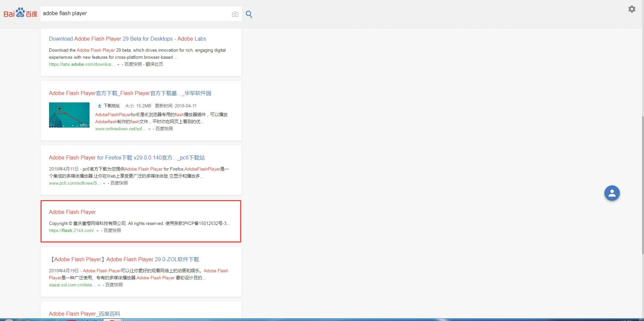This screenshot has width=644, height=321.
Task: Click the https://labs.adobe.com/downloa... URL
Action: point(82,64)
